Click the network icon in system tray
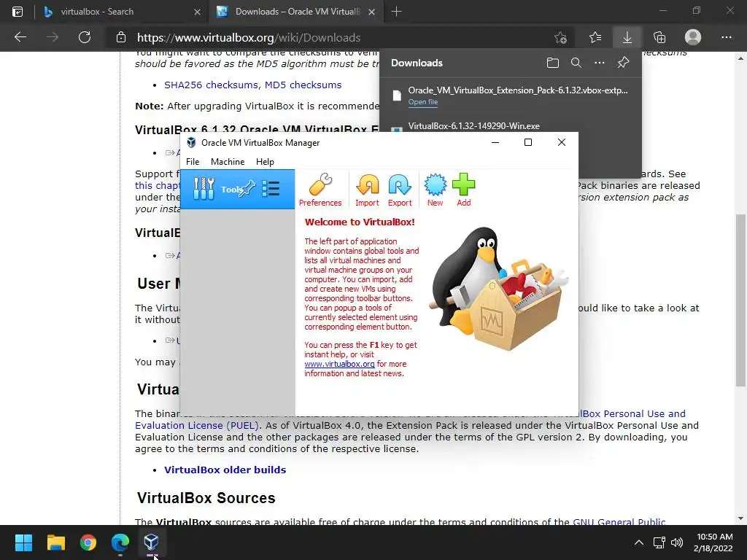The width and height of the screenshot is (747, 560). tap(659, 542)
